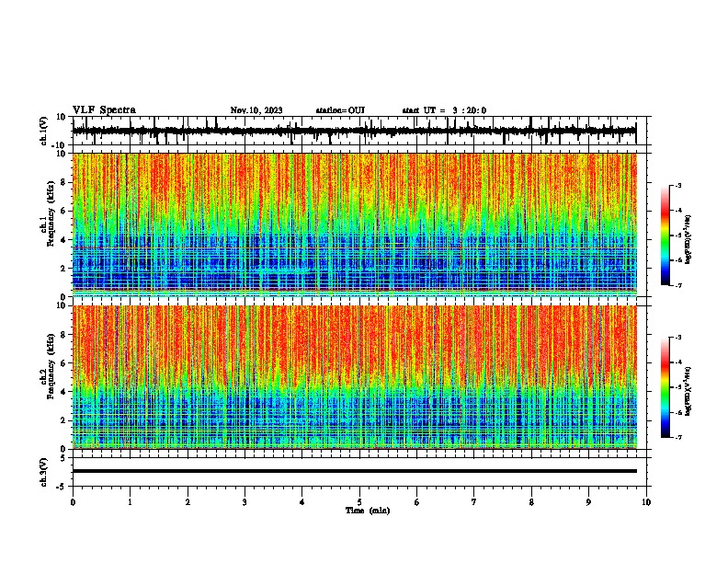Click the "station=OUI" header text
This screenshot has height=563, width=728.
click(x=340, y=110)
